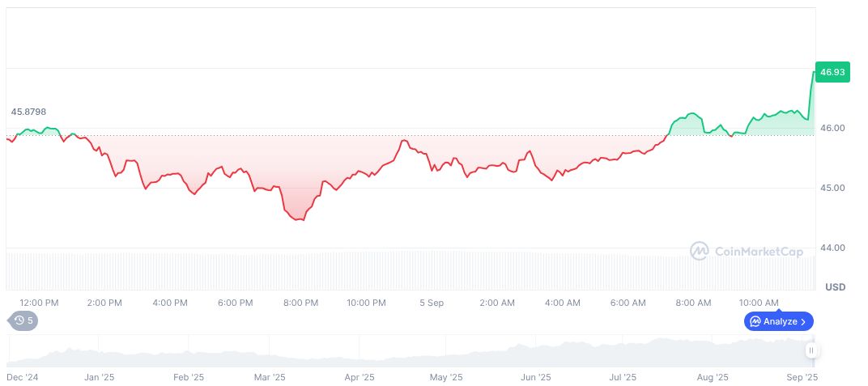The height and width of the screenshot is (386, 868).
Task: Click the 46.00 price axis label
Action: point(832,128)
